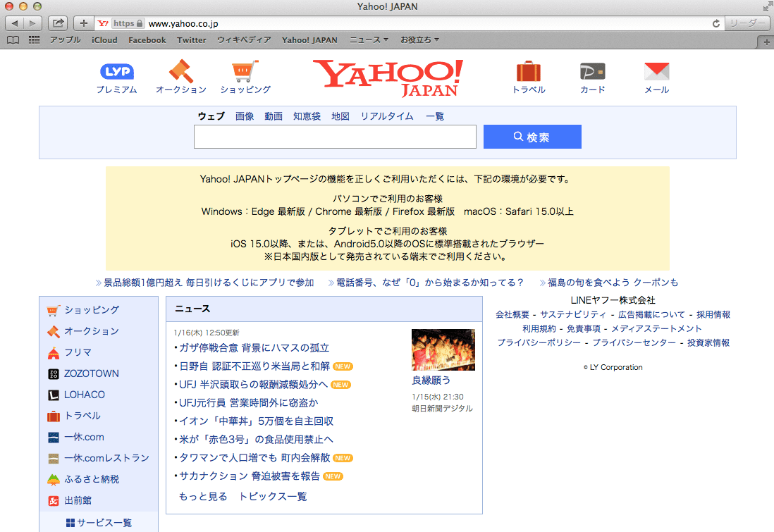Open the Shopping cart icon in header

pos(245,71)
